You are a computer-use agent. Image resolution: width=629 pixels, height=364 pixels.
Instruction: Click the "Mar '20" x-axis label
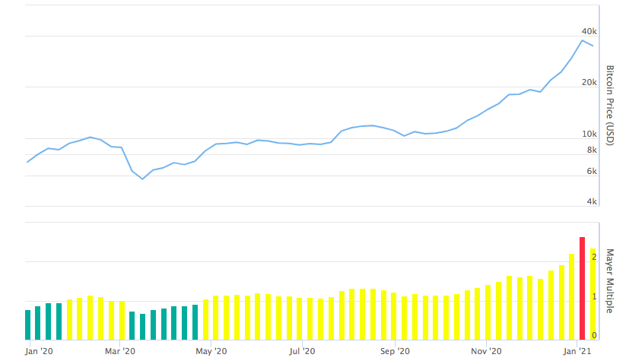[119, 351]
